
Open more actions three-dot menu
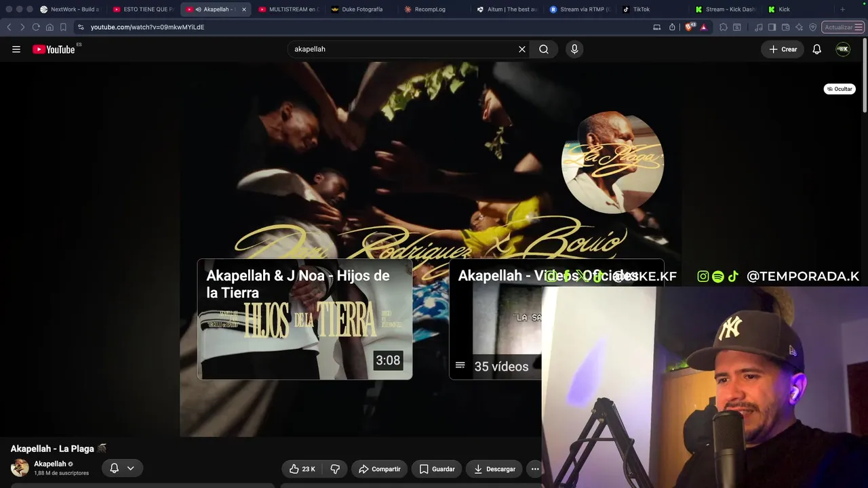535,469
